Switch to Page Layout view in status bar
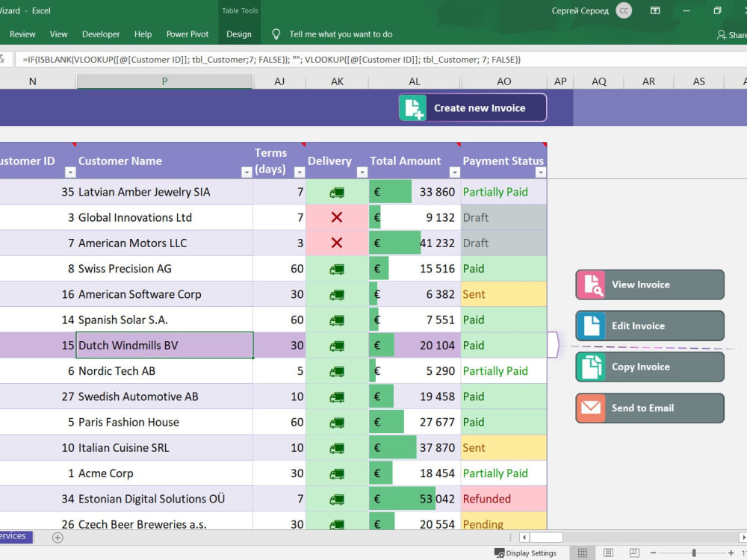Screen dimensions: 747x560 pos(608,553)
